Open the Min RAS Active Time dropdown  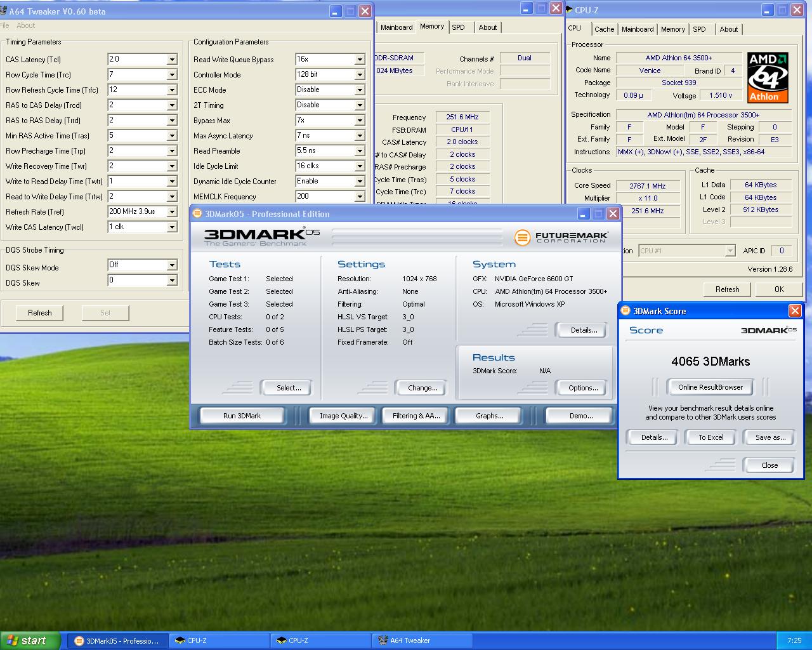tap(172, 135)
